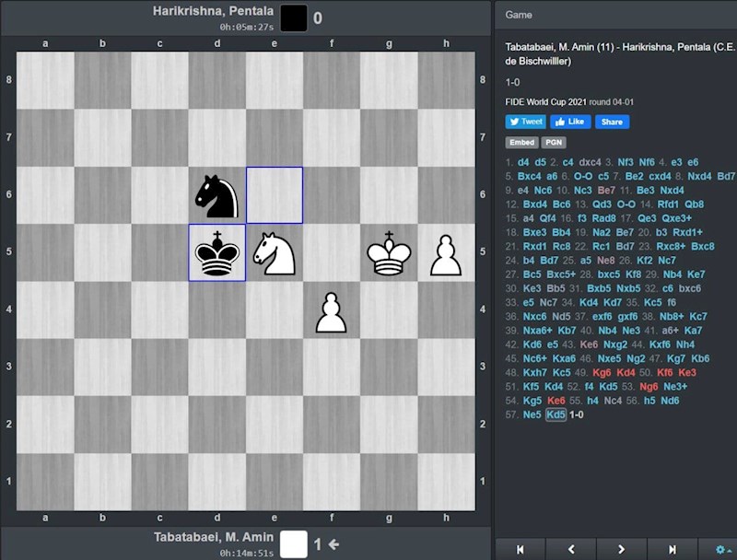737x560 pixels.
Task: Go to opening move 1. d4
Action: point(523,162)
